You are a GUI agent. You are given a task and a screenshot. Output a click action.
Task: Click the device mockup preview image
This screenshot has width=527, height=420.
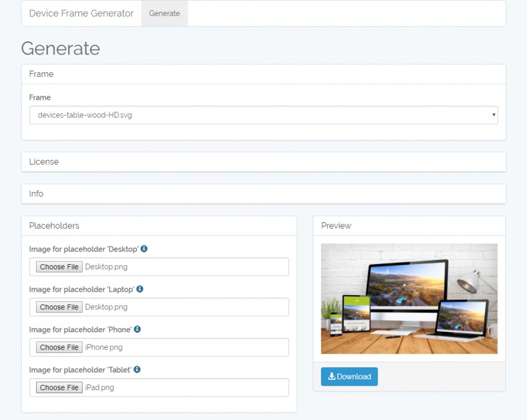coord(409,299)
